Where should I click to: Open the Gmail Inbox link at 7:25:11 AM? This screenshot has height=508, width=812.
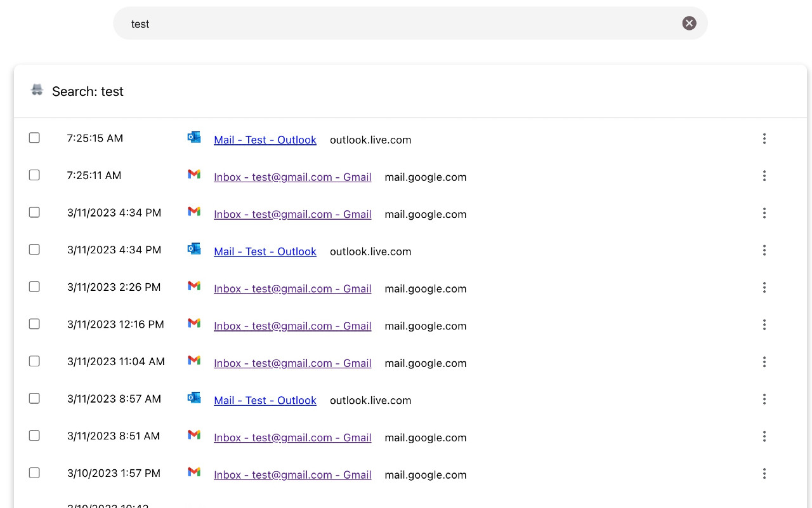292,177
